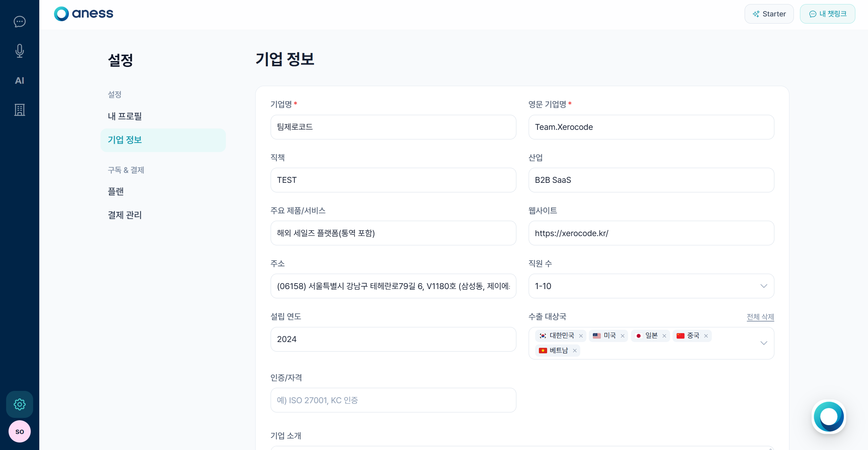Open the floating aness chat bubble

tap(829, 417)
